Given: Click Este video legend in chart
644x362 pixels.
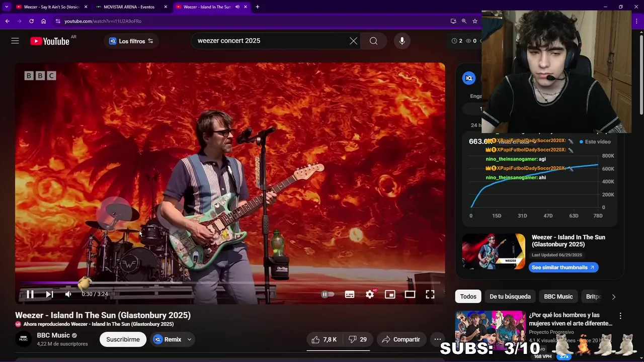Looking at the screenshot, I should pos(595,142).
